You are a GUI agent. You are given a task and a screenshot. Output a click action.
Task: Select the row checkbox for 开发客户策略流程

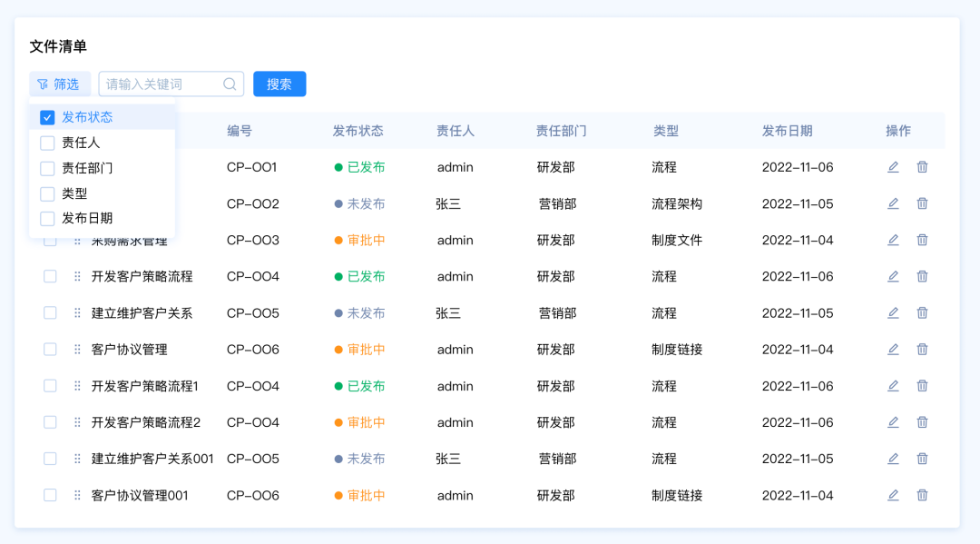pos(50,277)
